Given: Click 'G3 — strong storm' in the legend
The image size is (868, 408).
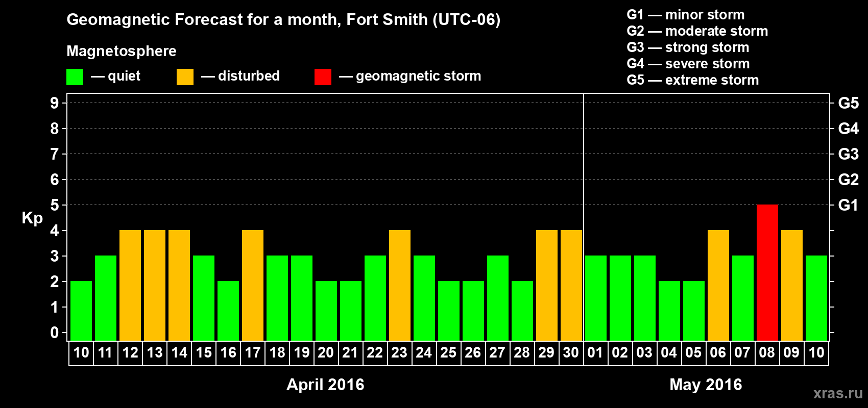Looking at the screenshot, I should click(x=688, y=47).
